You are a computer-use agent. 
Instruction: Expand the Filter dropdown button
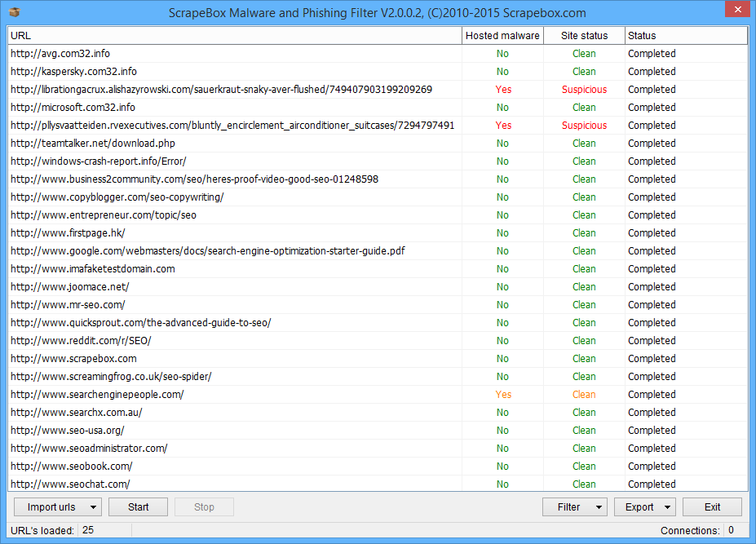click(x=575, y=507)
